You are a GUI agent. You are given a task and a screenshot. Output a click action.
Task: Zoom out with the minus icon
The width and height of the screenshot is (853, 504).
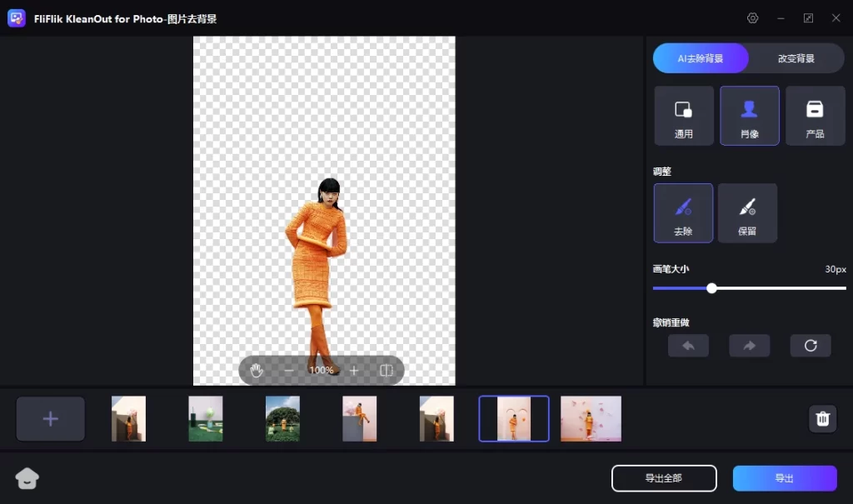pos(289,371)
